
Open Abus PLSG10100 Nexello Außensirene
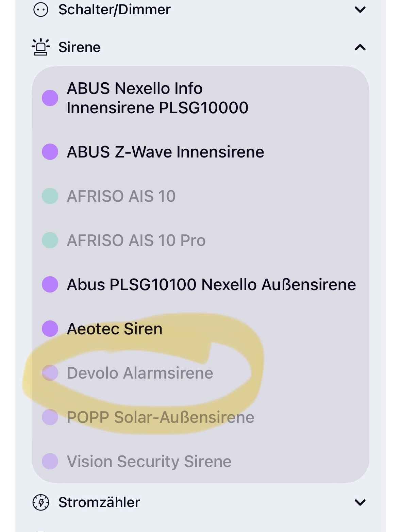211,284
